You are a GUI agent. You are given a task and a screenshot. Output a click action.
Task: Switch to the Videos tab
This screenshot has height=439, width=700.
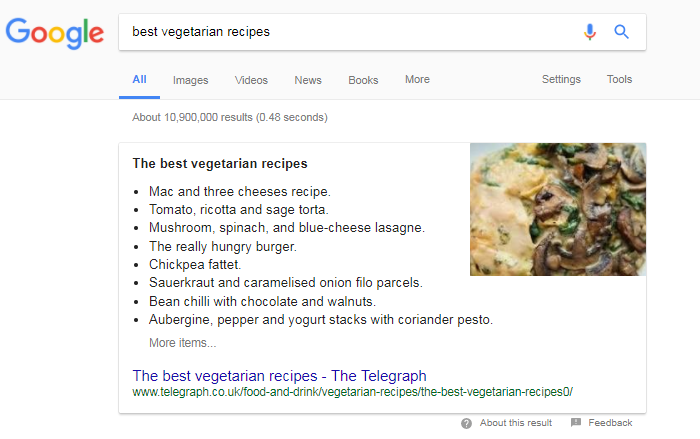251,80
